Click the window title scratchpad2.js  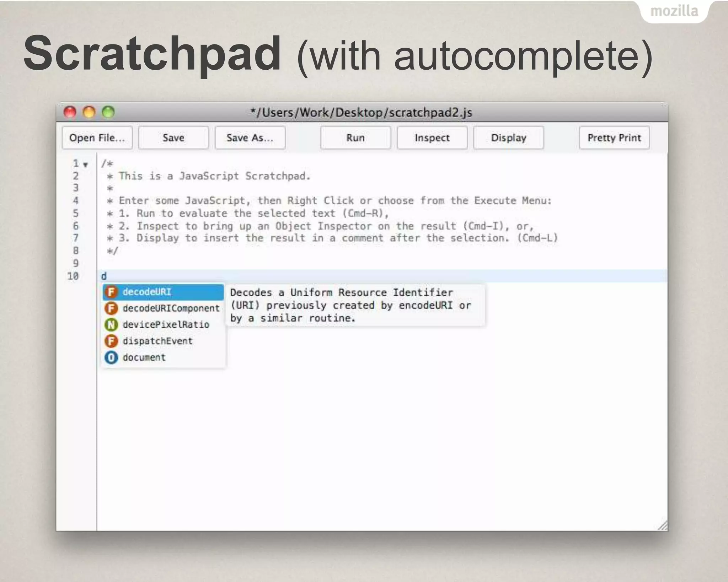tap(361, 113)
